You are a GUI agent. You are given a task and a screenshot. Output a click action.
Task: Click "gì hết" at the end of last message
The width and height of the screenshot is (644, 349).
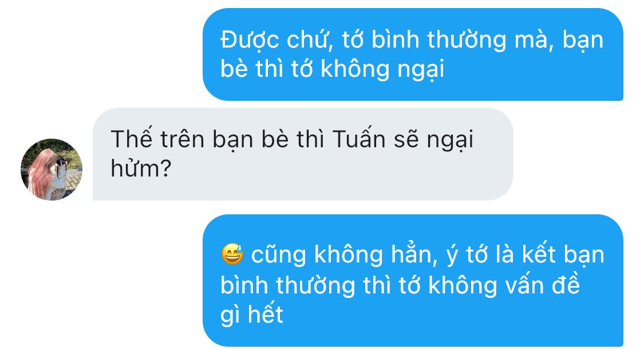[x=252, y=315]
